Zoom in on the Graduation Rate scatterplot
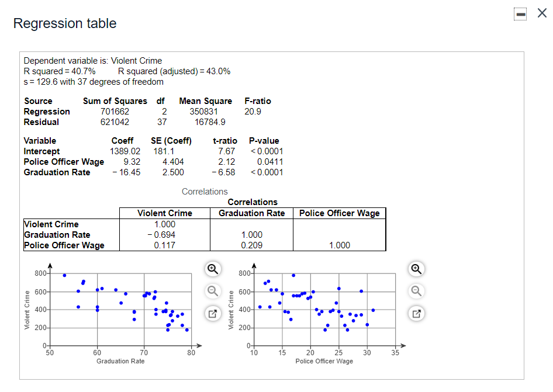The height and width of the screenshot is (392, 553). click(x=213, y=269)
